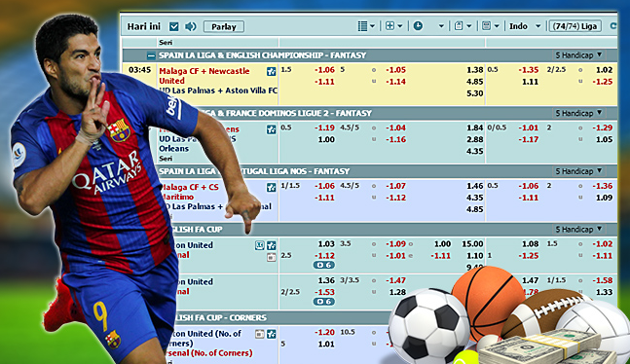Bet over odds -1.05 in English Championship Fantasy
Screen dimensions: 630x364
tap(395, 70)
